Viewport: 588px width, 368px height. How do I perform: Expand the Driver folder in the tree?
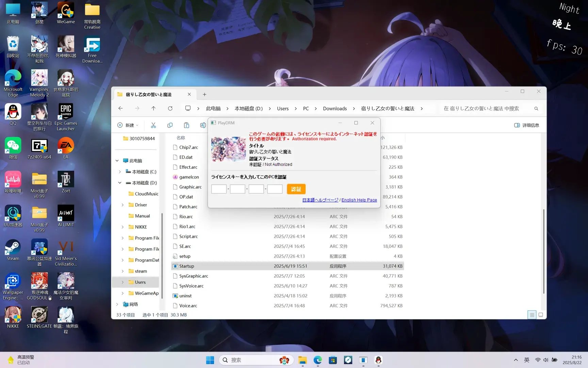pos(122,205)
